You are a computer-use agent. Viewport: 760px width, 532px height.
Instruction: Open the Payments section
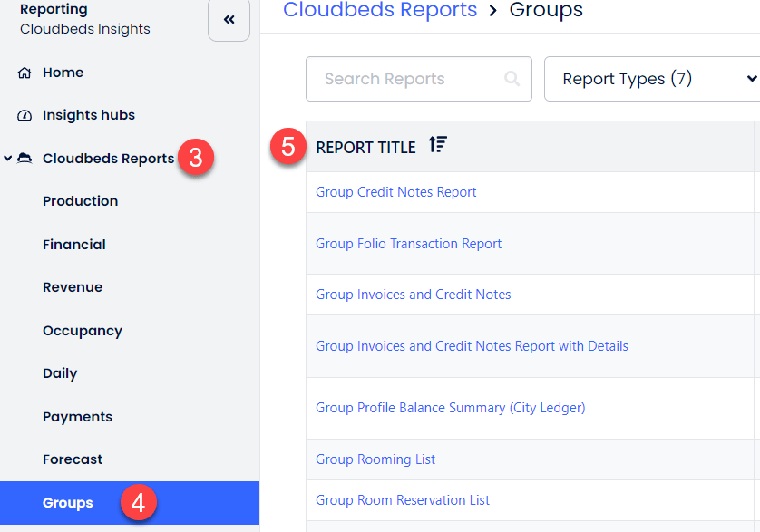[77, 416]
